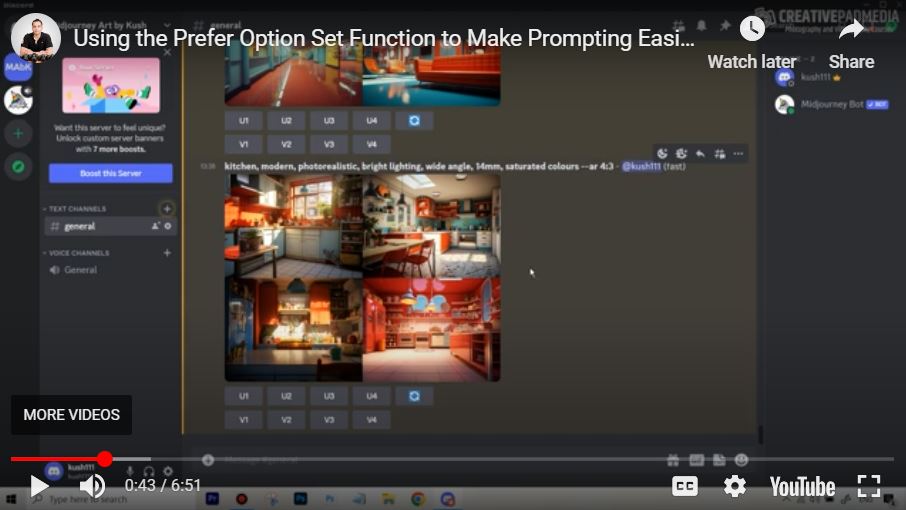This screenshot has height=510, width=906.
Task: Open video on YouTube via logo
Action: [x=802, y=486]
